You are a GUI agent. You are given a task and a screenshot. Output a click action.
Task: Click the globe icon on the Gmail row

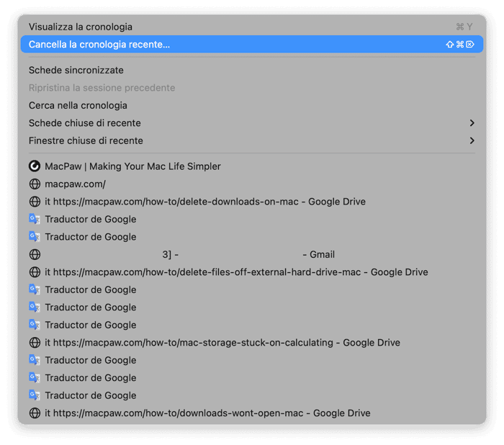[35, 254]
